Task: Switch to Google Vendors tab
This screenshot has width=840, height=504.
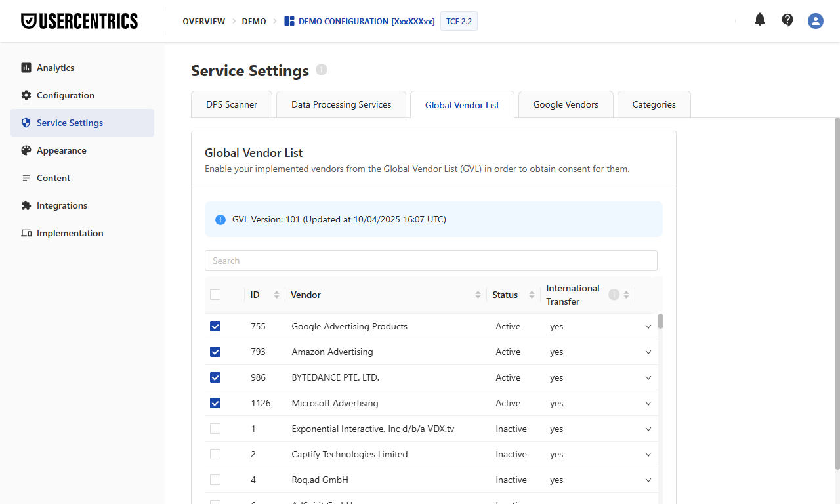Action: (566, 104)
